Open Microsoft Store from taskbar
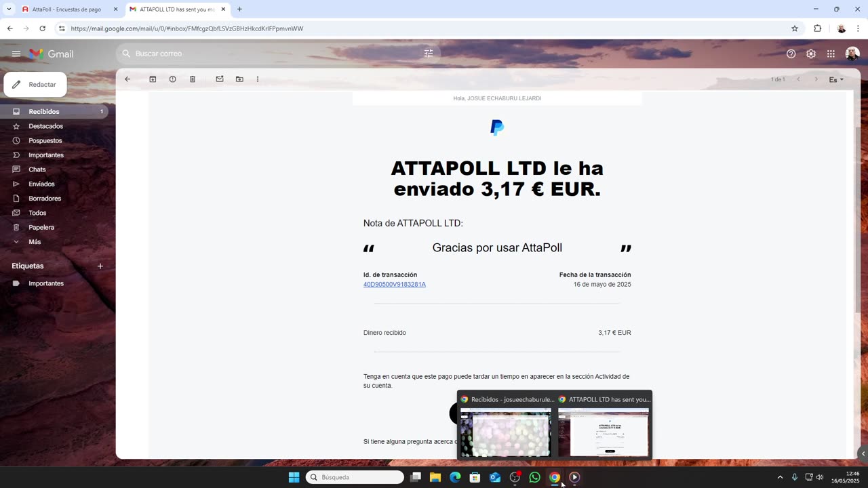 point(475,477)
